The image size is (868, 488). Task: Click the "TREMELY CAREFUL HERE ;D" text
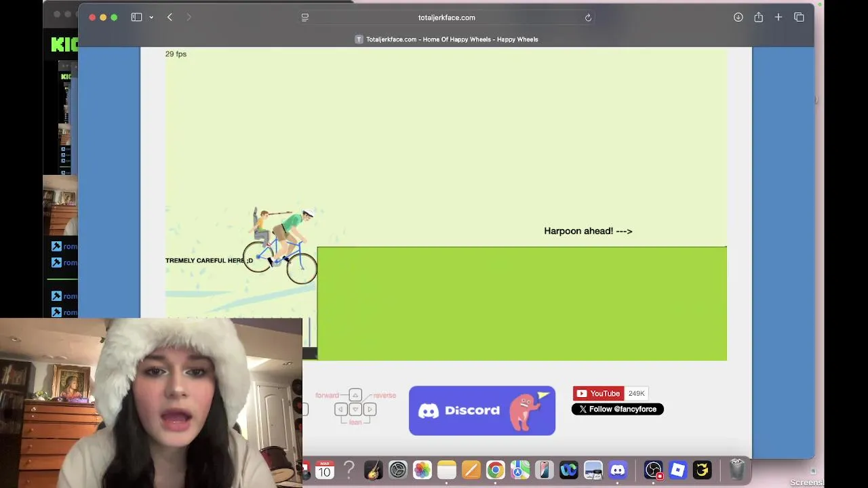(209, 260)
